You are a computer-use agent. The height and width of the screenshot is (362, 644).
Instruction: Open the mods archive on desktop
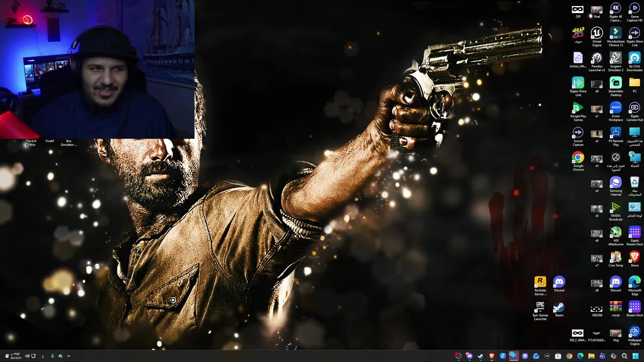(x=616, y=309)
